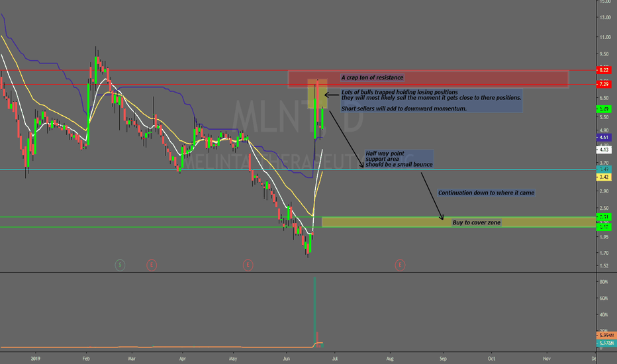Click the 3.70 price scale value

(604, 163)
